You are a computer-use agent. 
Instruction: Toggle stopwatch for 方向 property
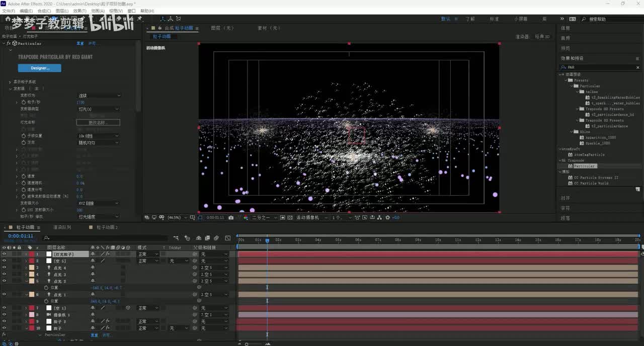(x=23, y=142)
